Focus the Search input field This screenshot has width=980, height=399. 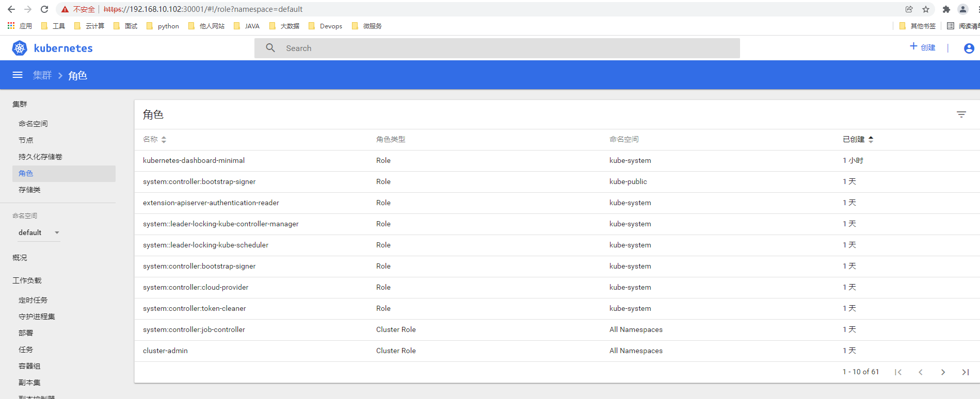(x=497, y=48)
